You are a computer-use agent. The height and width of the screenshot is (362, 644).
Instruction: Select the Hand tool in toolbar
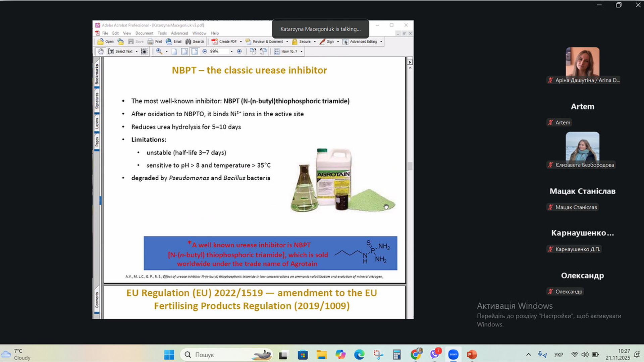point(101,51)
